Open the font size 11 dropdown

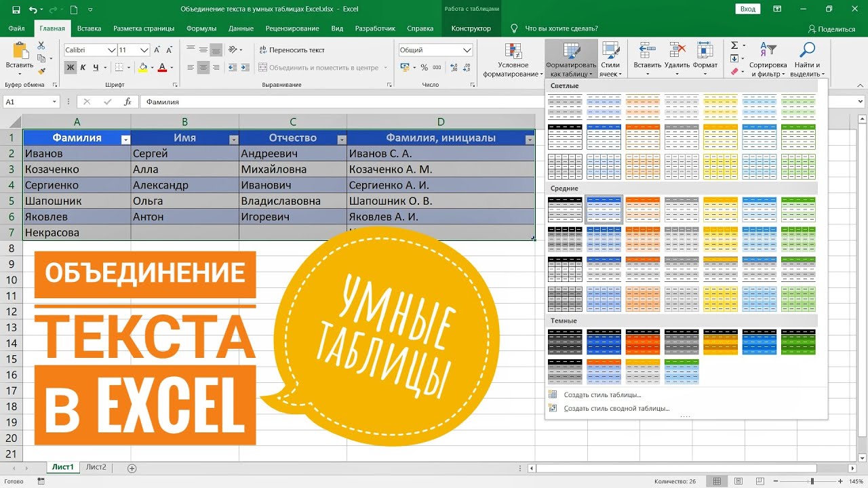coord(144,50)
